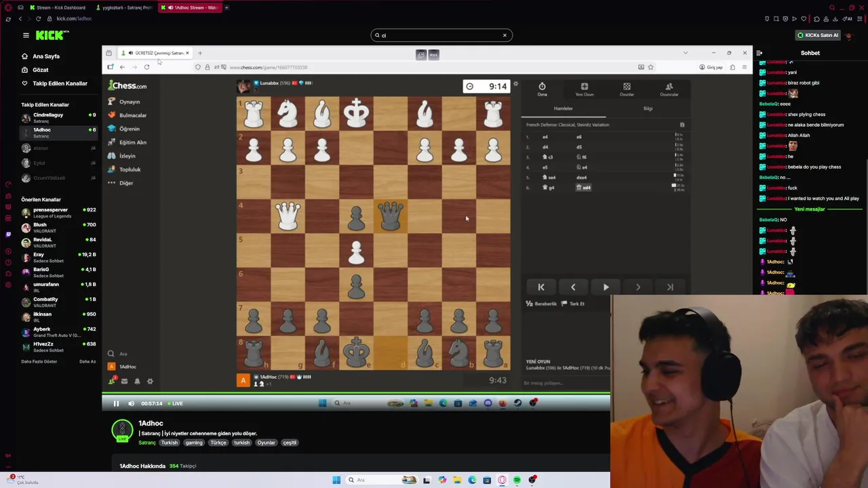868x488 pixels.
Task: Open offline channel OzumYildizeli
Action: tap(58, 178)
